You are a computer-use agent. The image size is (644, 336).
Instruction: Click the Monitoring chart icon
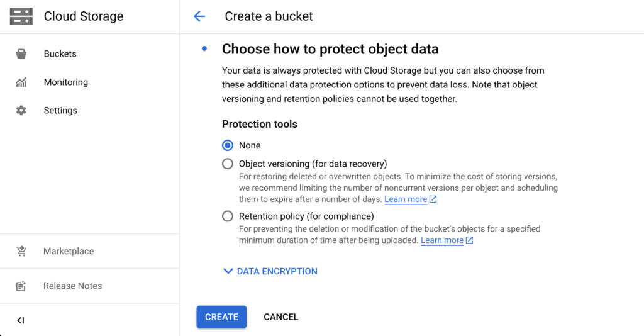coord(21,82)
